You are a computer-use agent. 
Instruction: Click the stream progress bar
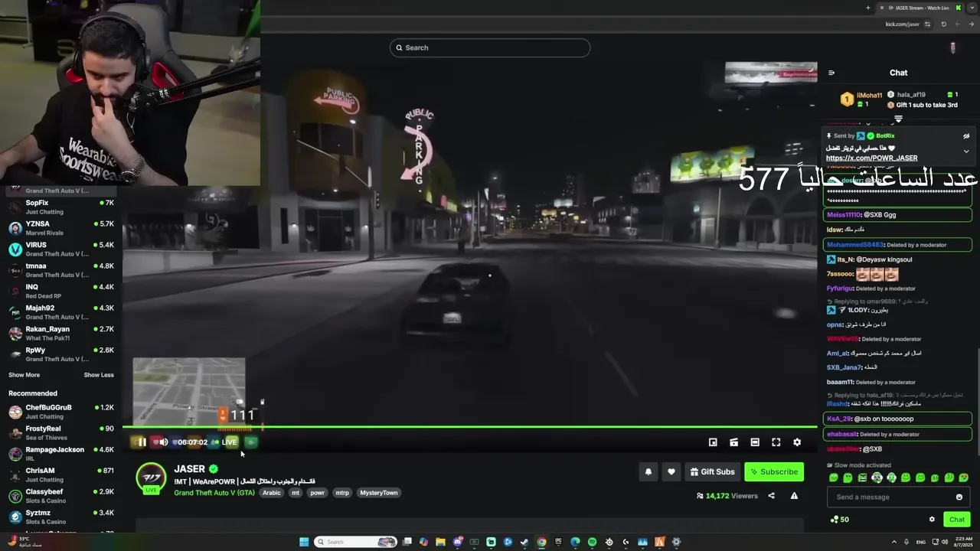469,427
